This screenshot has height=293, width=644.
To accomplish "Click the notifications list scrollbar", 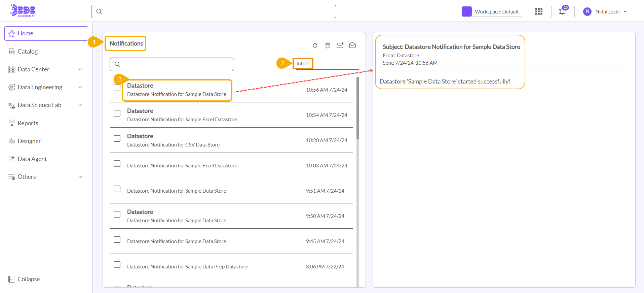I will [x=357, y=108].
